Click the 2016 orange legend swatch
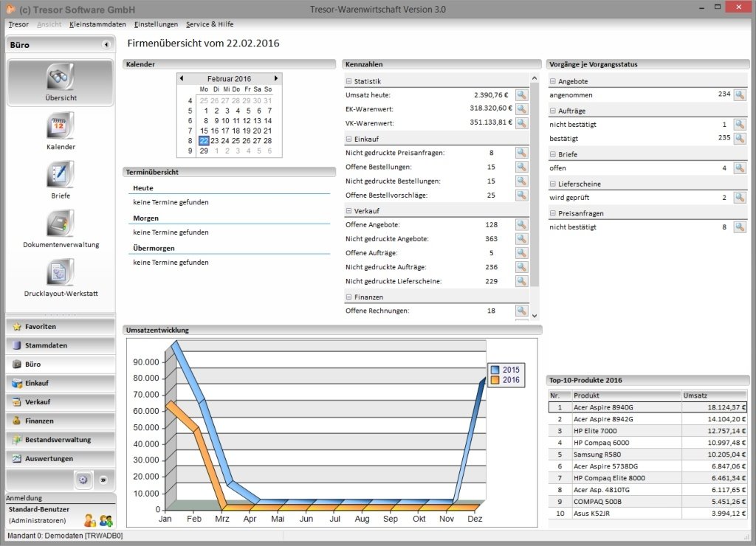Viewport: 756px width, 546px height. (495, 380)
